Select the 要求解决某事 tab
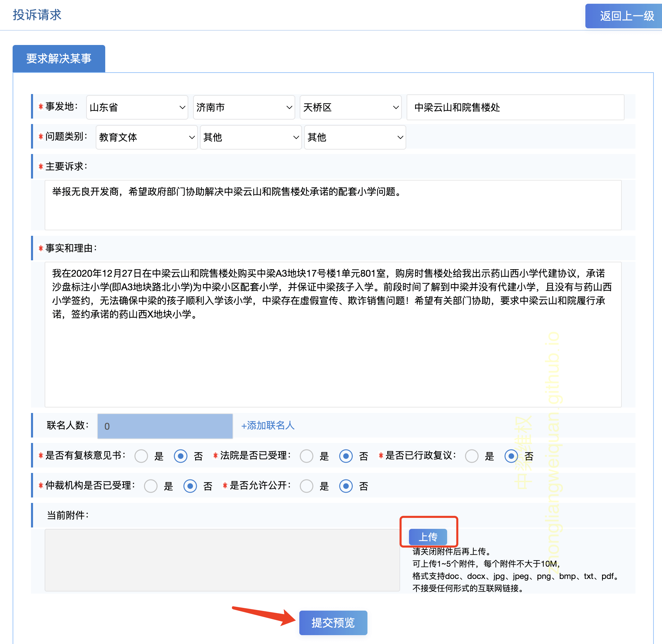 point(59,59)
